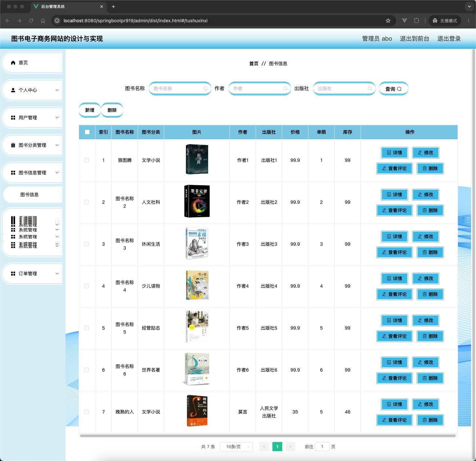This screenshot has height=461, width=476.
Task: Focus the 作者 search input
Action: 260,88
